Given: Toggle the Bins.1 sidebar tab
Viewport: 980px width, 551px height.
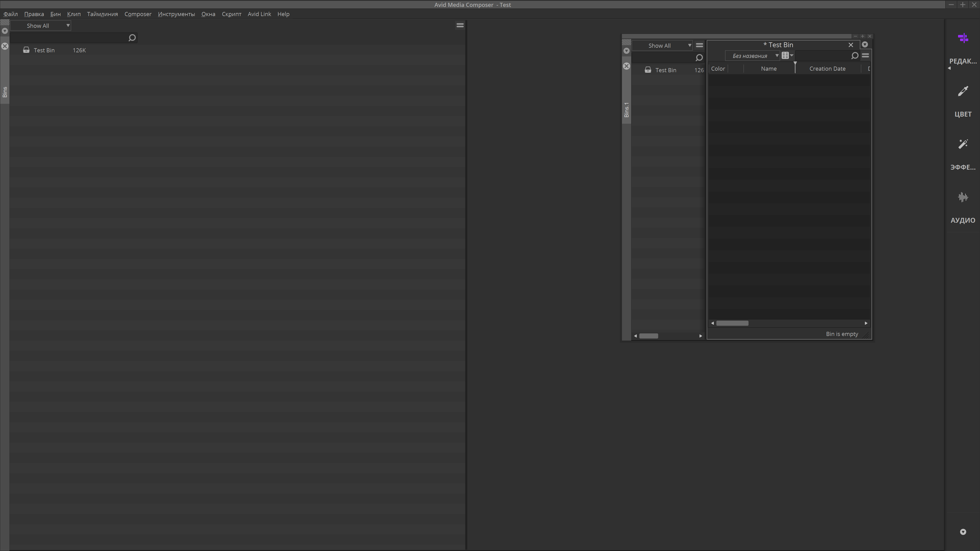Looking at the screenshot, I should (627, 110).
